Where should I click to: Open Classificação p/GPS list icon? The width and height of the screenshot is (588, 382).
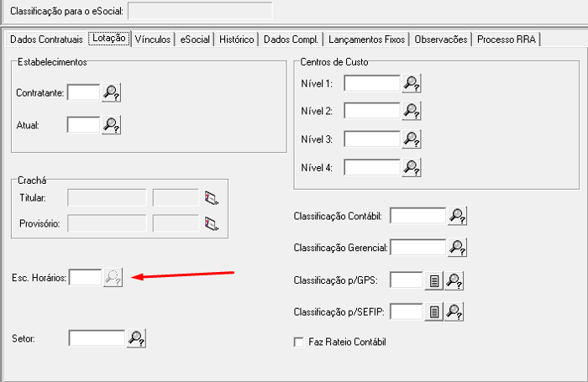tap(433, 281)
